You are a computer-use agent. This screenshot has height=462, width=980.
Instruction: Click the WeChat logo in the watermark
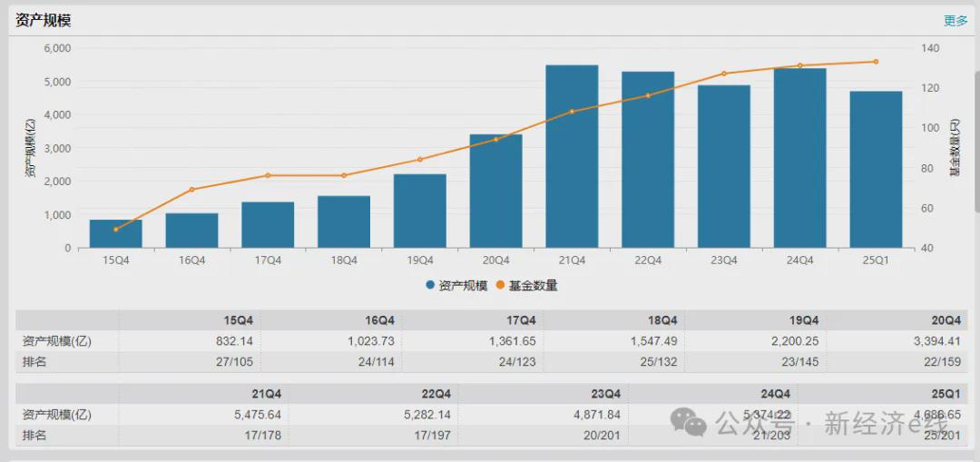[688, 422]
